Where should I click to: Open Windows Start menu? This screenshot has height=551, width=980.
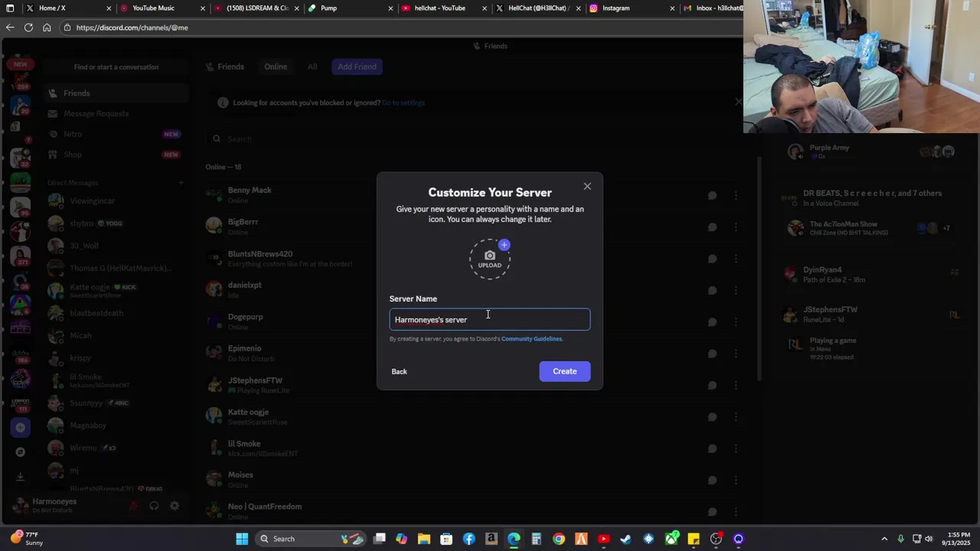point(242,539)
